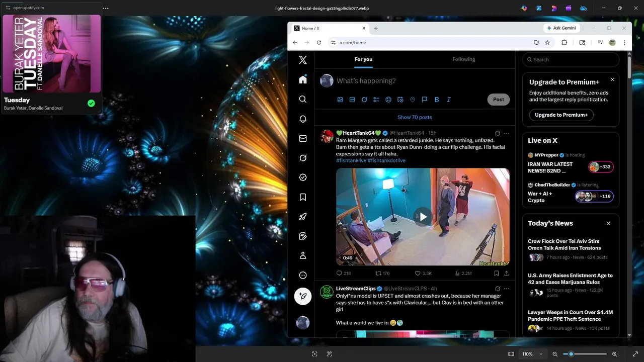644x362 pixels.
Task: Bookmark the HeartTank64 post
Action: [496, 274]
